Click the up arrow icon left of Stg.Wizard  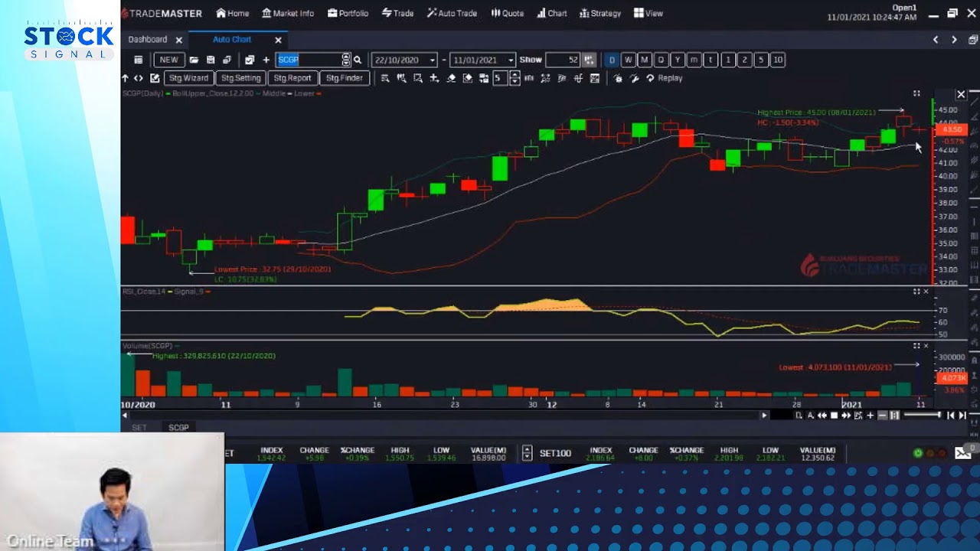pyautogui.click(x=125, y=78)
